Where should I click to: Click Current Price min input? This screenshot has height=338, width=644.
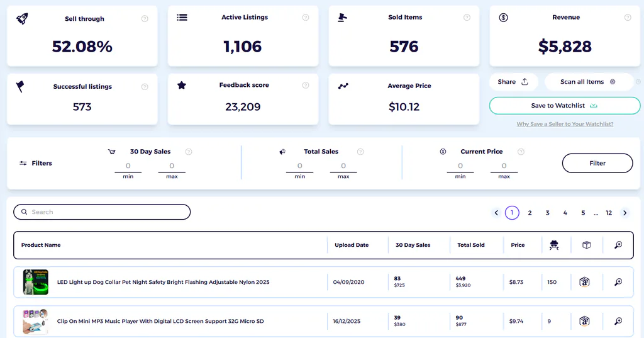click(x=460, y=166)
